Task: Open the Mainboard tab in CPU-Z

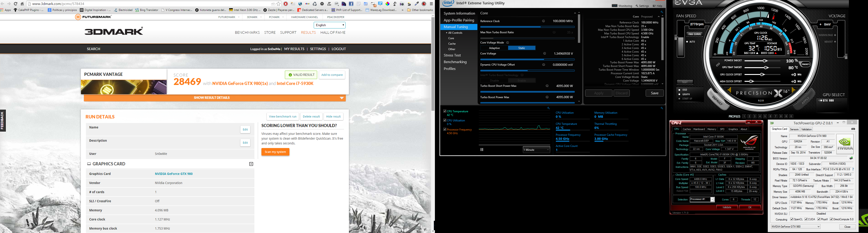Action: coord(699,129)
